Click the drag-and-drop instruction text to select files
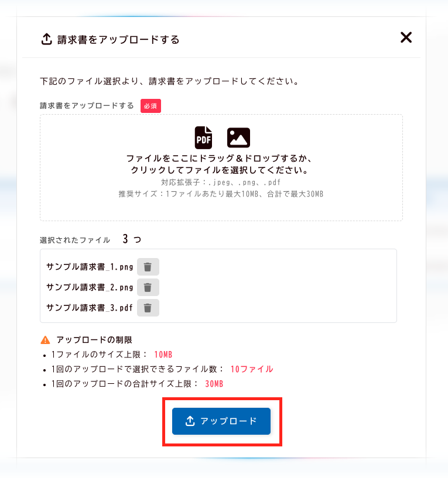 (x=221, y=164)
